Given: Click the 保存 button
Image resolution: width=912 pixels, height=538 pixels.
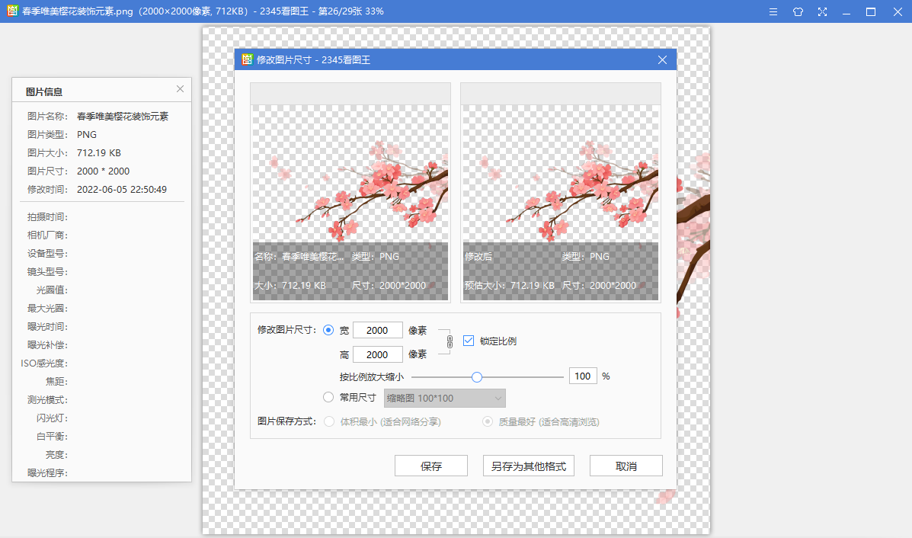Looking at the screenshot, I should tap(431, 466).
